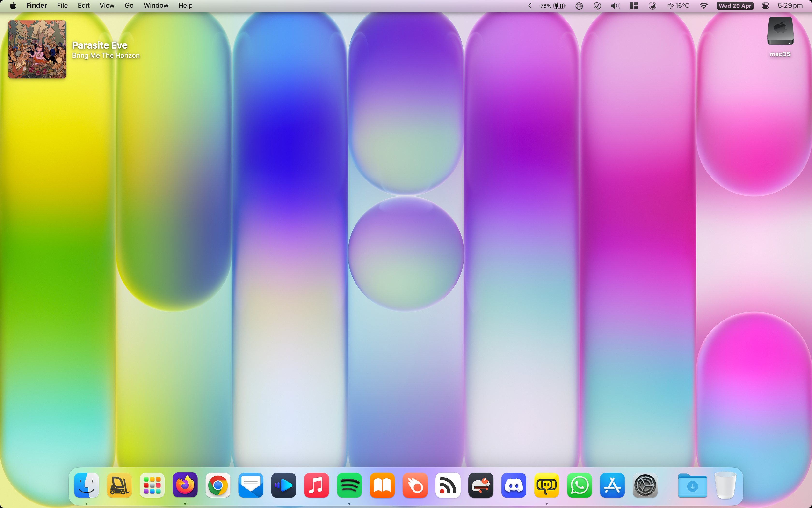The image size is (812, 508).
Task: Open the 16°C weather menu item
Action: (x=678, y=6)
